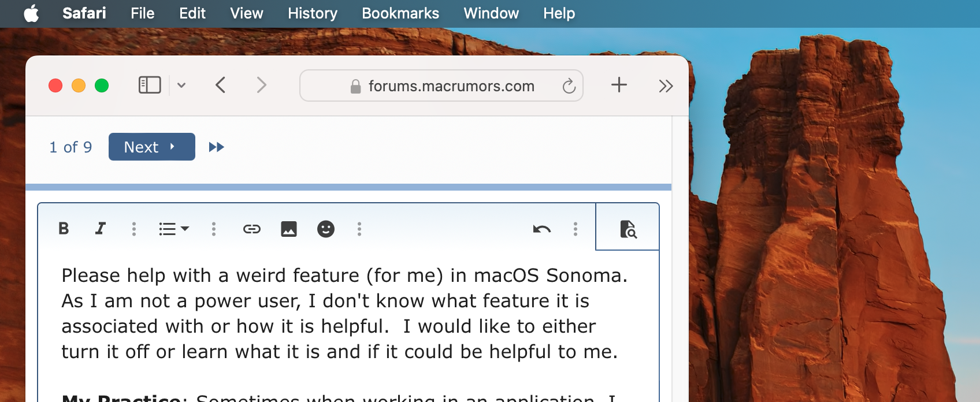
Task: Click the Next page button
Action: click(151, 147)
